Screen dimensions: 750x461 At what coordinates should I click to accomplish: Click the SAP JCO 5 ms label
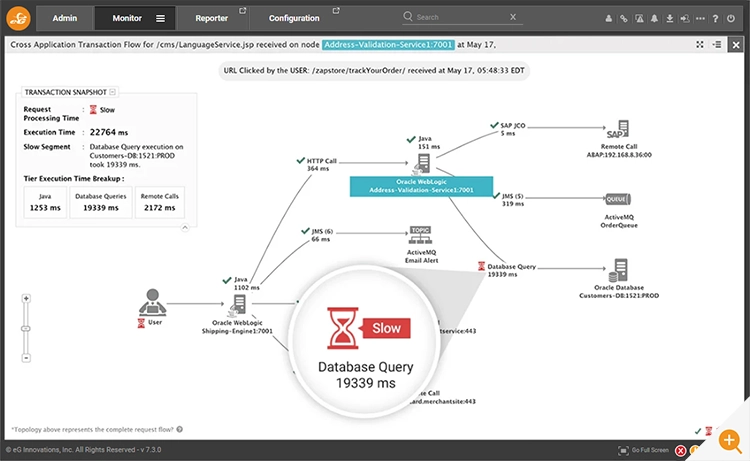pyautogui.click(x=512, y=129)
